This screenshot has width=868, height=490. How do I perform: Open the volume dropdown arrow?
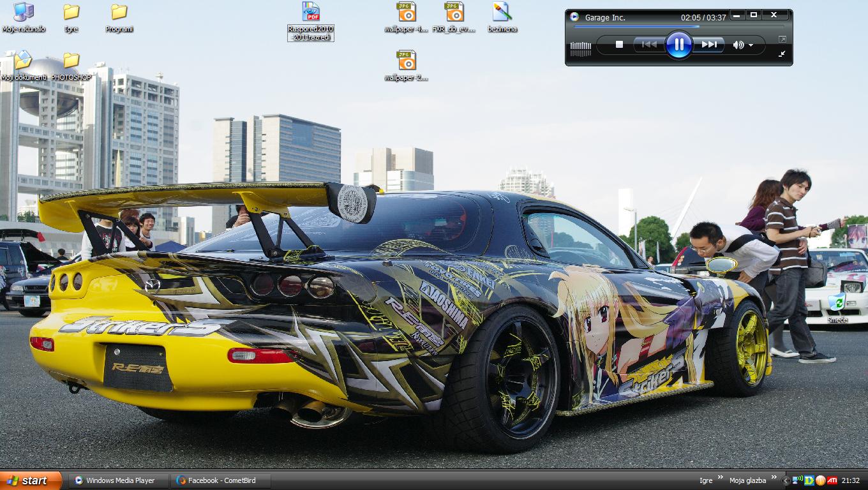751,45
